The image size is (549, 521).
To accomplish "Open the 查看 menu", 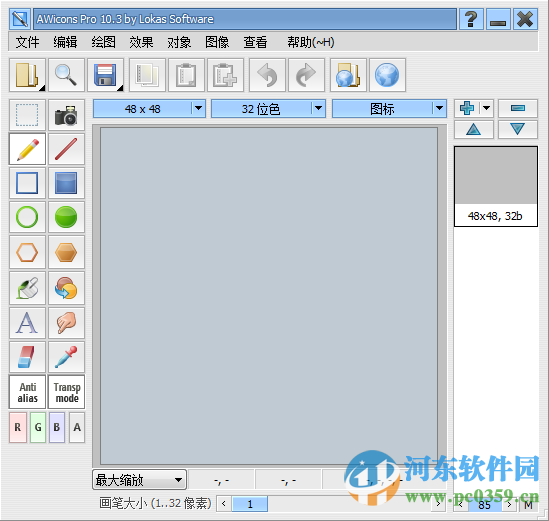I will click(255, 42).
